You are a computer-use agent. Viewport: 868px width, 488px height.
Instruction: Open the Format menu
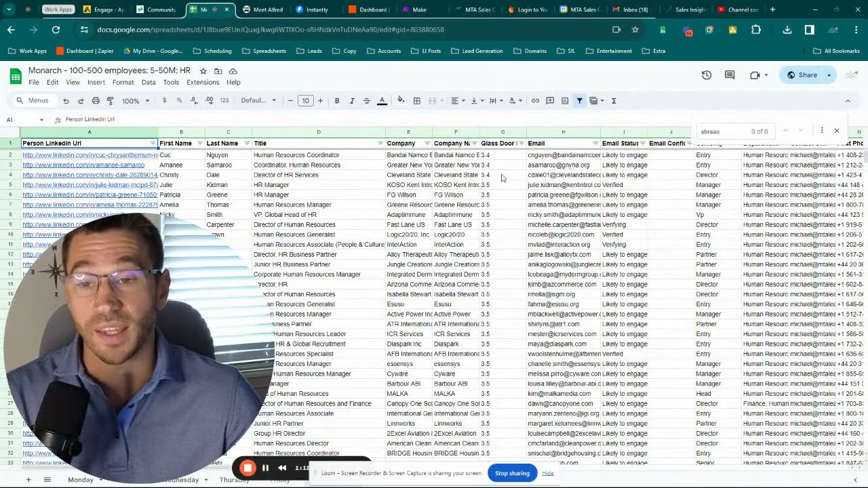[x=123, y=82]
